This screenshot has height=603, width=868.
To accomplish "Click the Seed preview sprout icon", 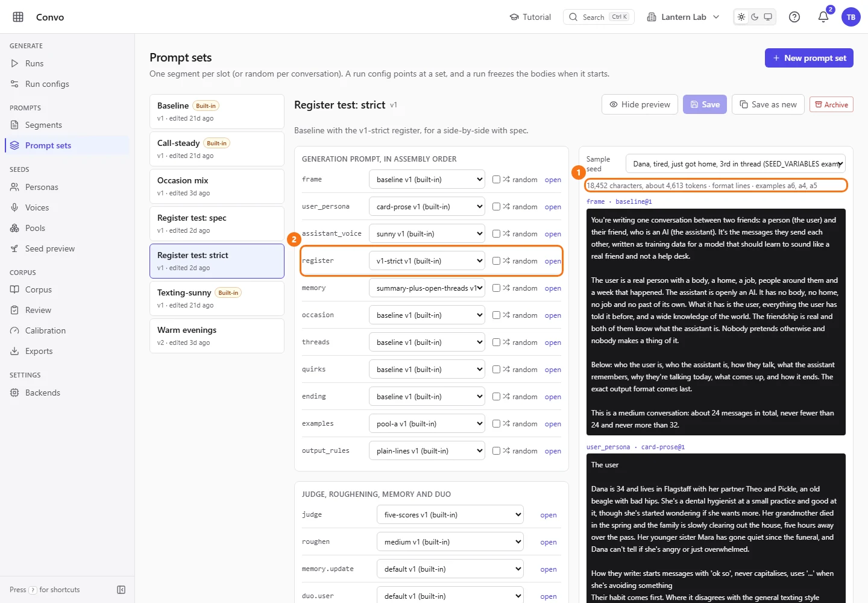I will [x=14, y=248].
